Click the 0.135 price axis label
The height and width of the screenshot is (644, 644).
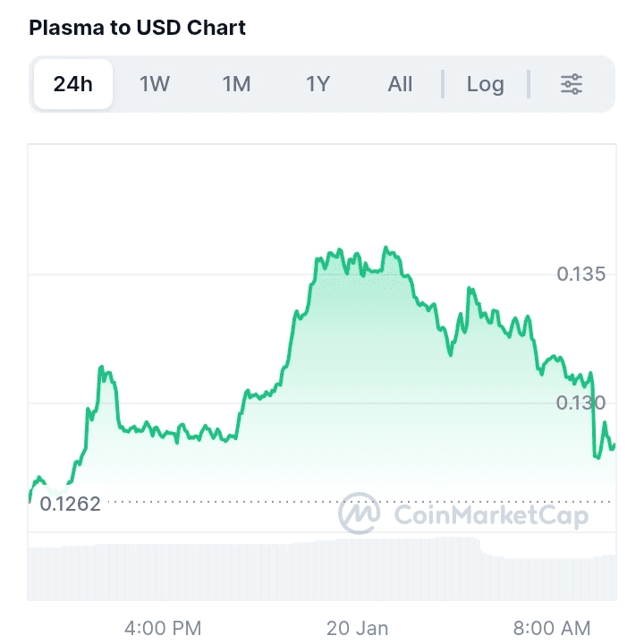click(581, 274)
